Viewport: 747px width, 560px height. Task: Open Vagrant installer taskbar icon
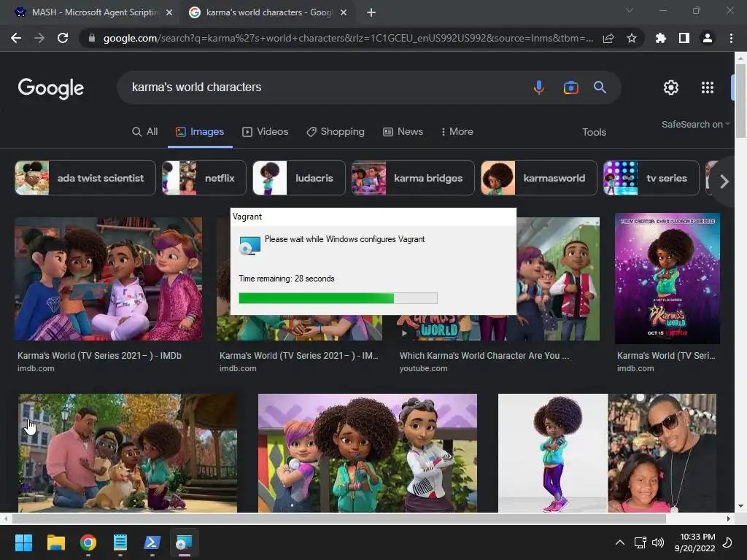[x=184, y=542]
